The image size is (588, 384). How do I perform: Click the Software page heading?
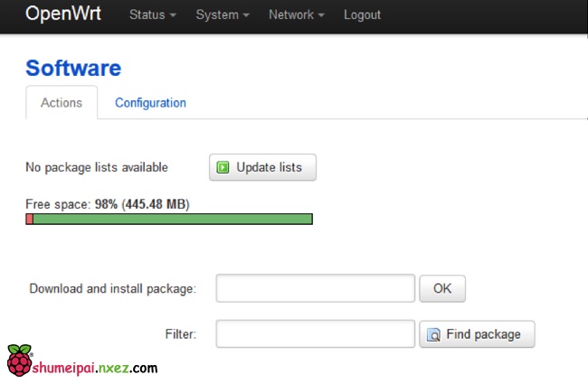point(73,68)
